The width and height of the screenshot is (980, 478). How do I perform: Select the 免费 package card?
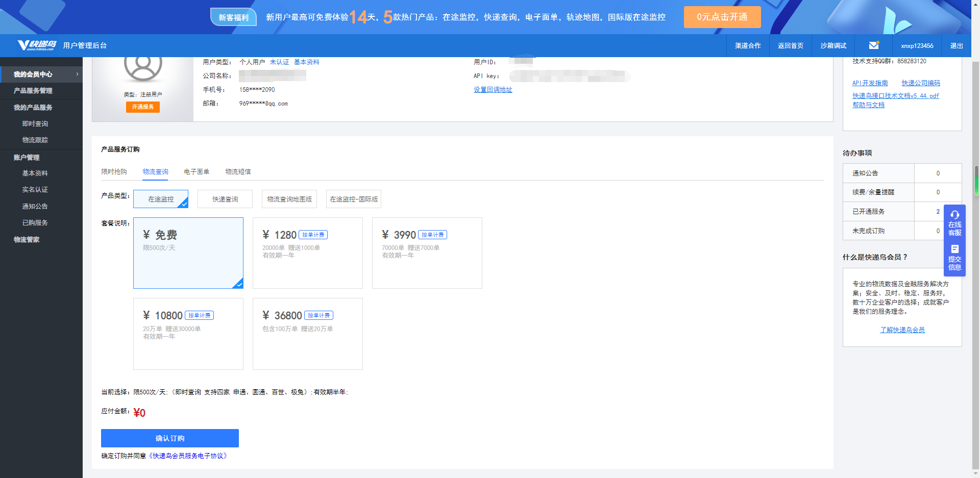click(x=188, y=253)
